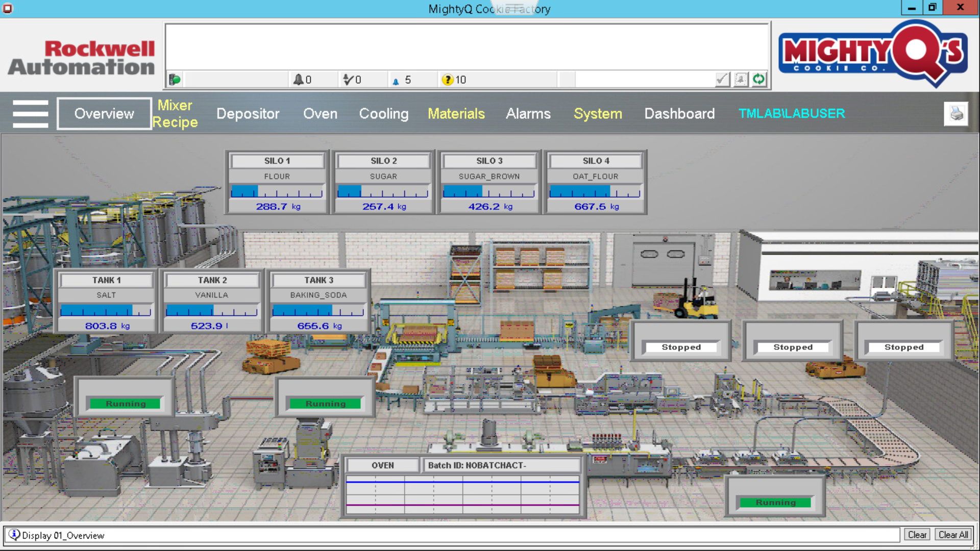Click the Clear button bottom right
This screenshot has width=980, height=551.
pyautogui.click(x=917, y=535)
